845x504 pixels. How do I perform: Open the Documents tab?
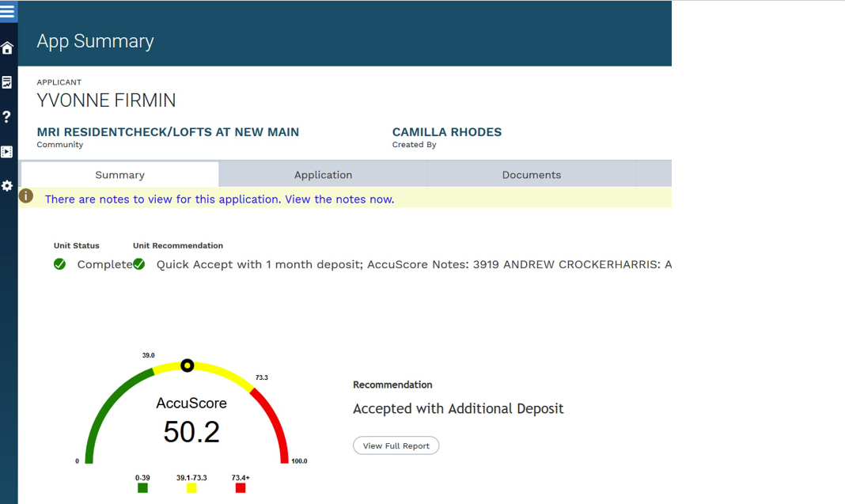[531, 174]
